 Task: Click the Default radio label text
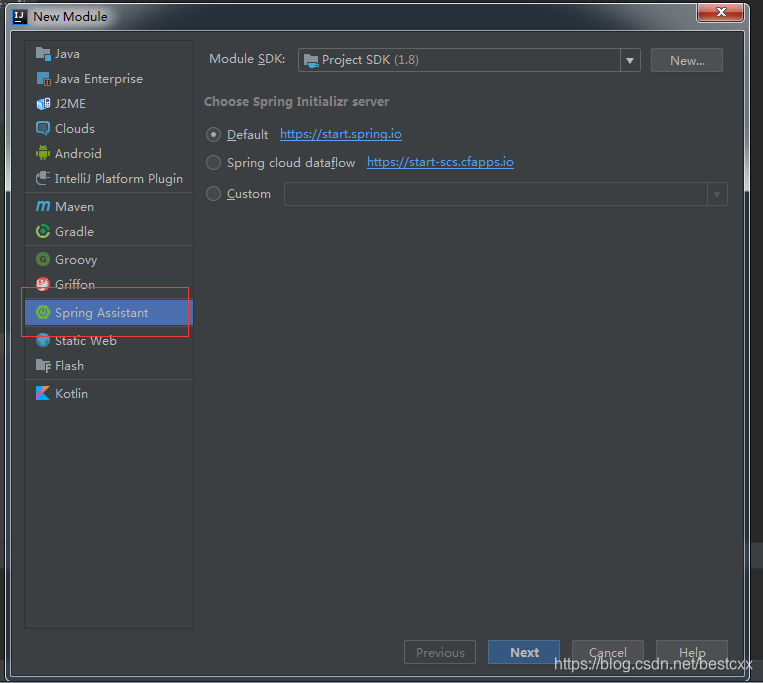coord(248,135)
